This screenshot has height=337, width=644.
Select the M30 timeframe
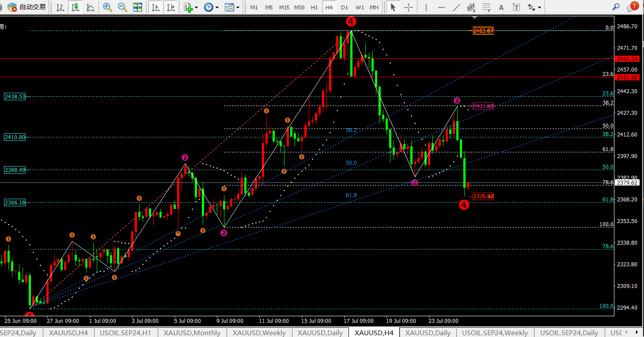click(x=299, y=8)
